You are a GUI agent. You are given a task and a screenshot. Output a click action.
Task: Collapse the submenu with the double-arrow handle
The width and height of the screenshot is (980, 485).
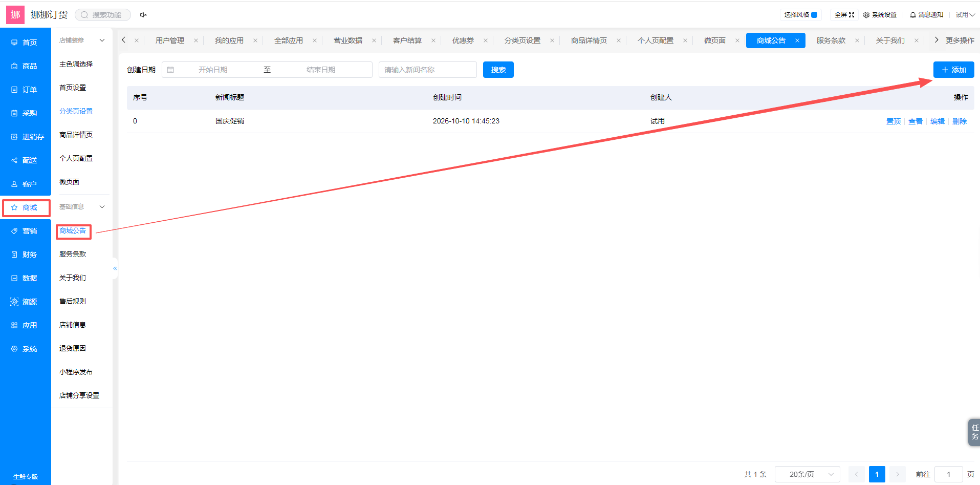click(115, 268)
